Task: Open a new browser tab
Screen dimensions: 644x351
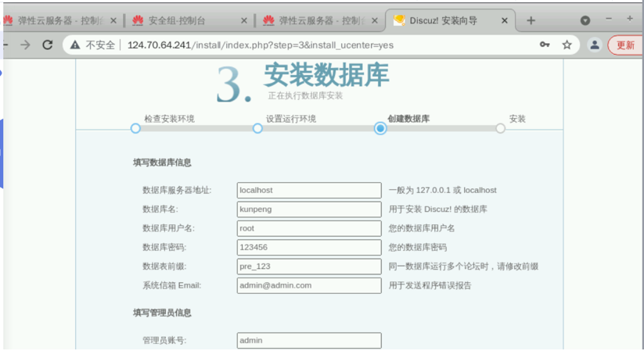Action: tap(531, 20)
